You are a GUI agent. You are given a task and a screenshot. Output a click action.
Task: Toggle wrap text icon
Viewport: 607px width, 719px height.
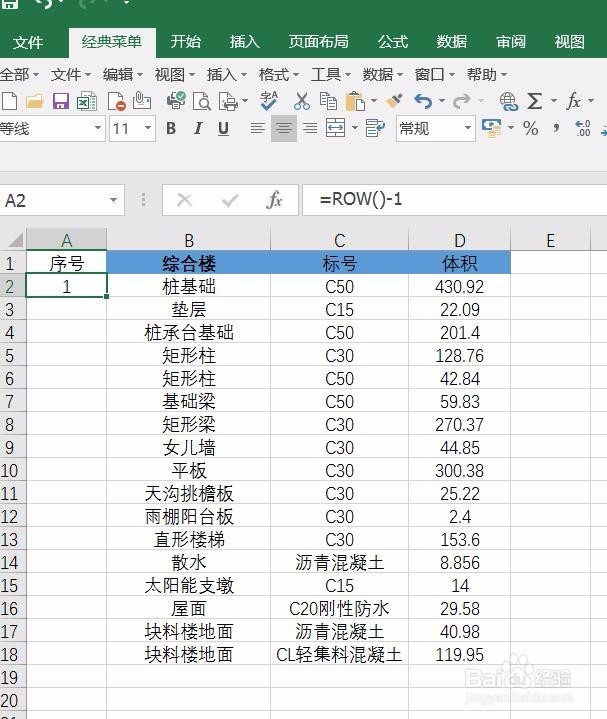click(375, 128)
